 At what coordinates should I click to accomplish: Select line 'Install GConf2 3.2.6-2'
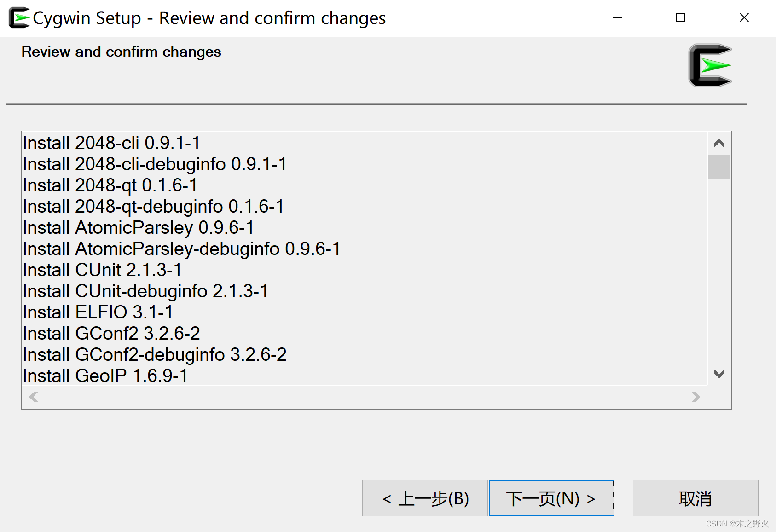(x=112, y=334)
